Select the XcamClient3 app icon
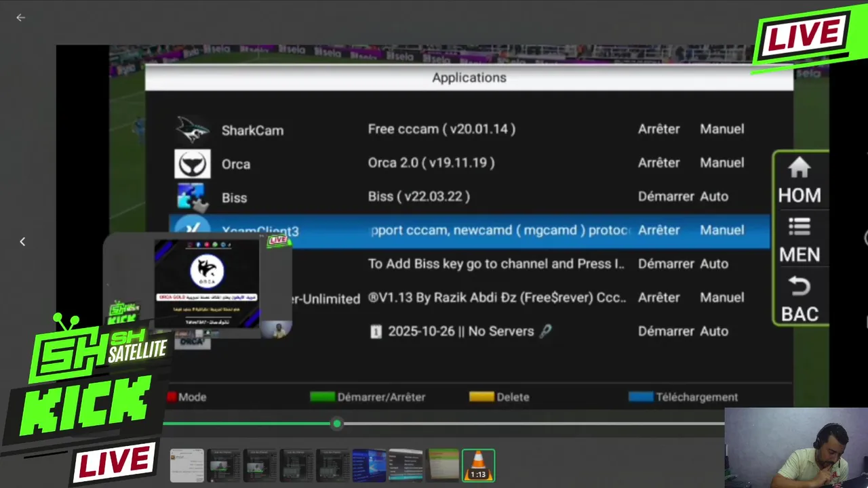 [x=191, y=226]
